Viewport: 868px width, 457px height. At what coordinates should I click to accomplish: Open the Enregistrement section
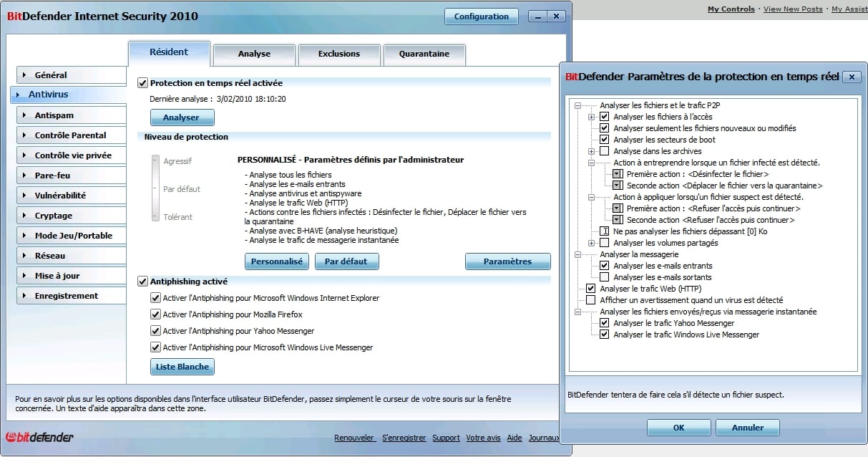coord(70,296)
